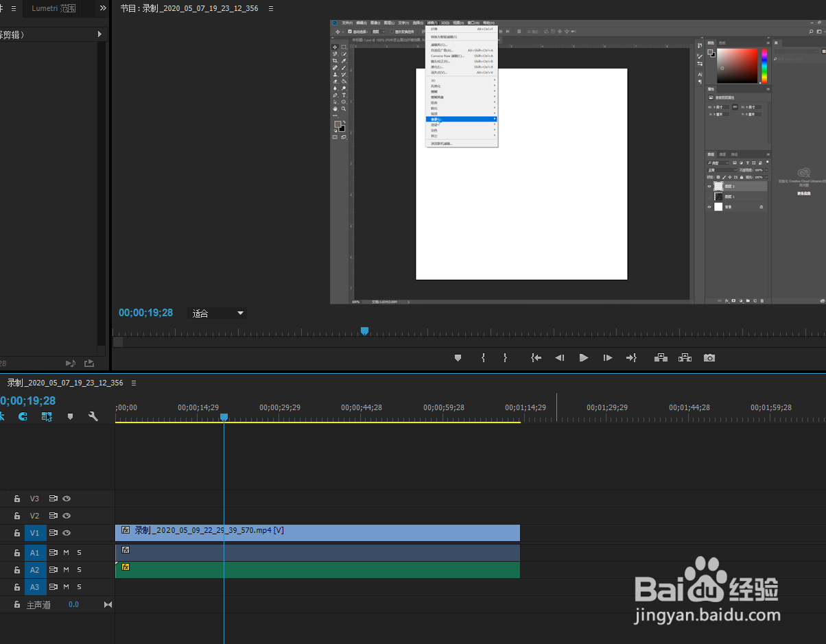826x644 pixels.
Task: Select V1 track target
Action: 35,533
